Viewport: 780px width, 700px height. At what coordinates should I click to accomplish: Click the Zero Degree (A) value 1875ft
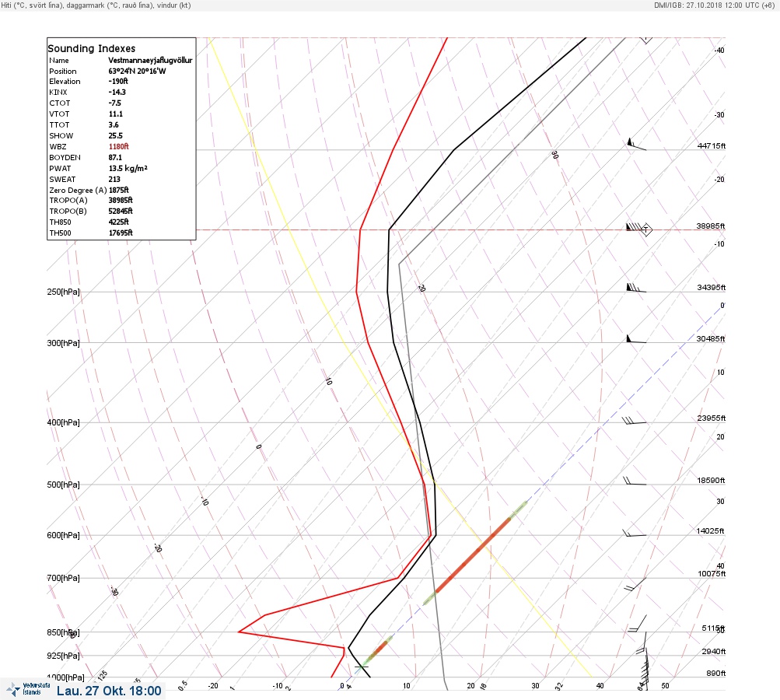click(x=119, y=190)
